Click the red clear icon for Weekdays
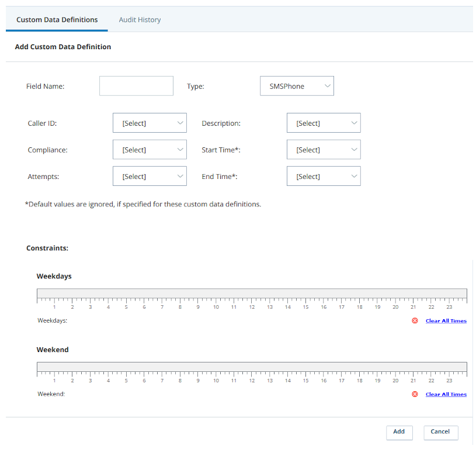 415,320
